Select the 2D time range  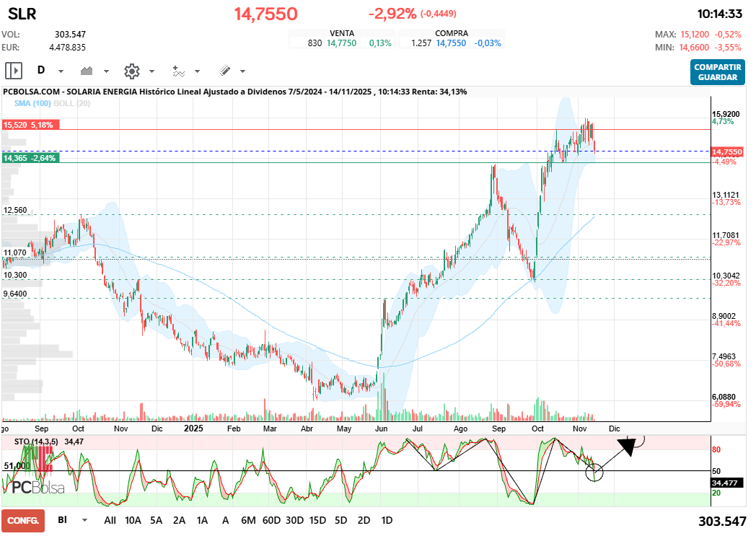coord(364,520)
